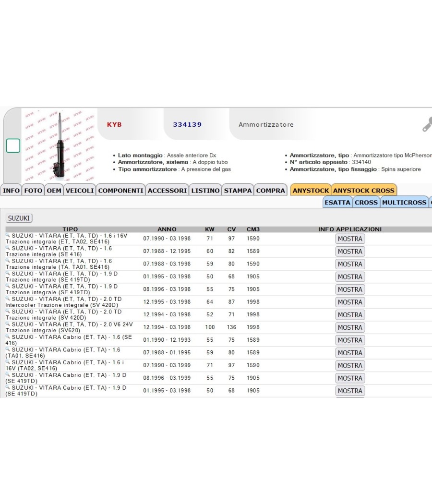Open the KYB shock absorber product thumbnail

point(60,145)
